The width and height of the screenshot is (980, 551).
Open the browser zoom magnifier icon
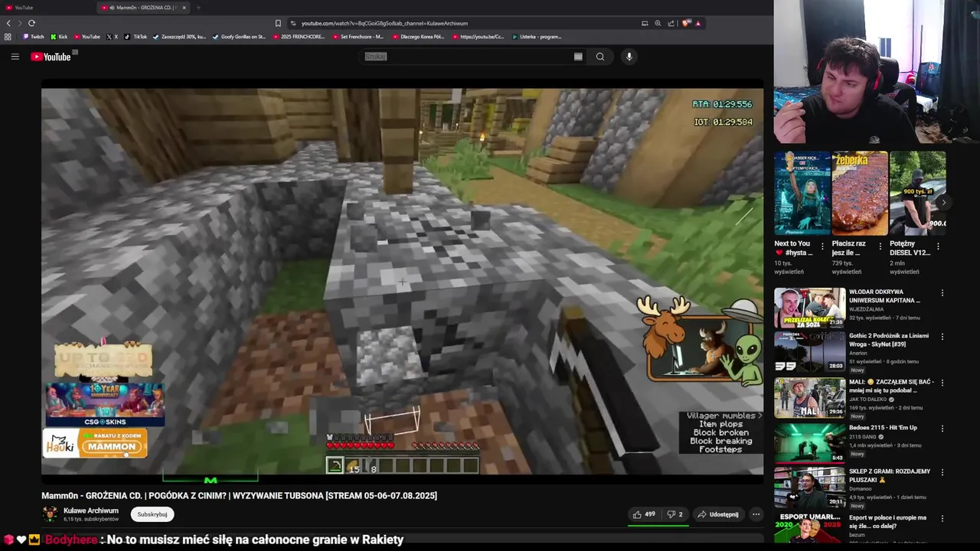[x=658, y=23]
